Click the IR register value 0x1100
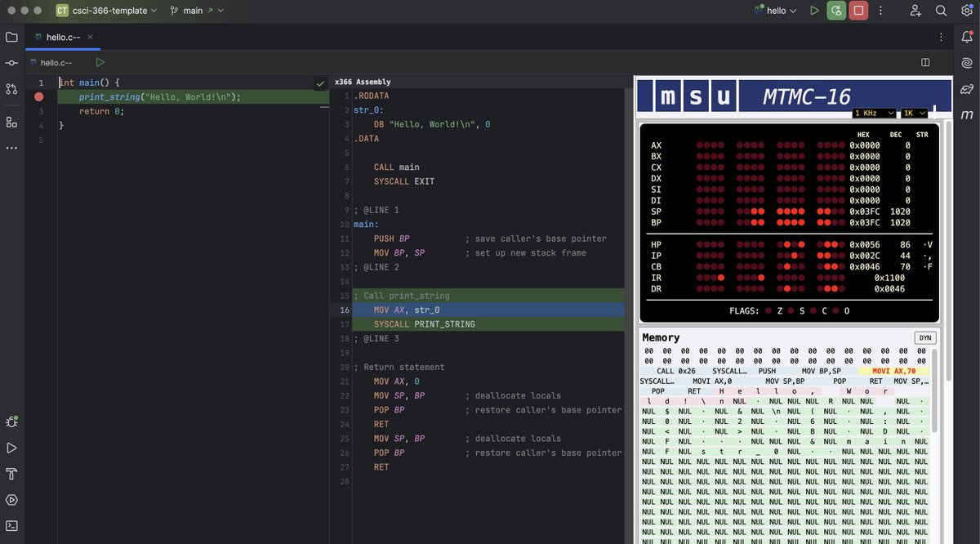 [890, 278]
